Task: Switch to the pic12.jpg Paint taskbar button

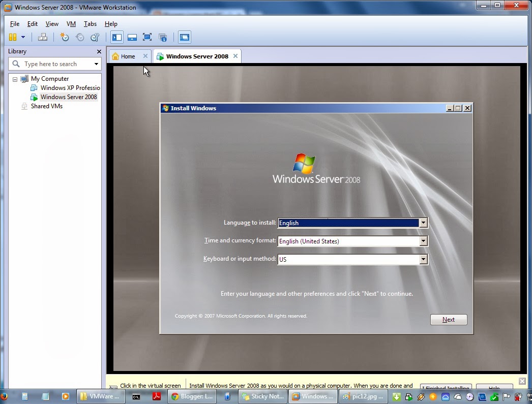Action: coord(363,396)
